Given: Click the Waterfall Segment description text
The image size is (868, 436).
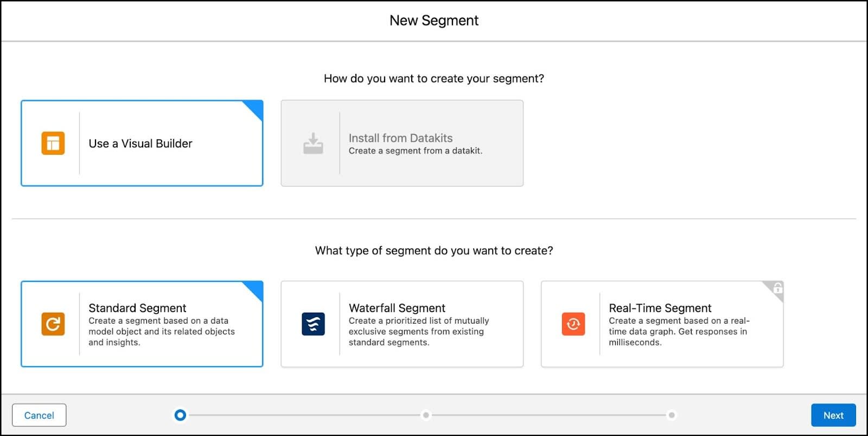Looking at the screenshot, I should tap(419, 332).
